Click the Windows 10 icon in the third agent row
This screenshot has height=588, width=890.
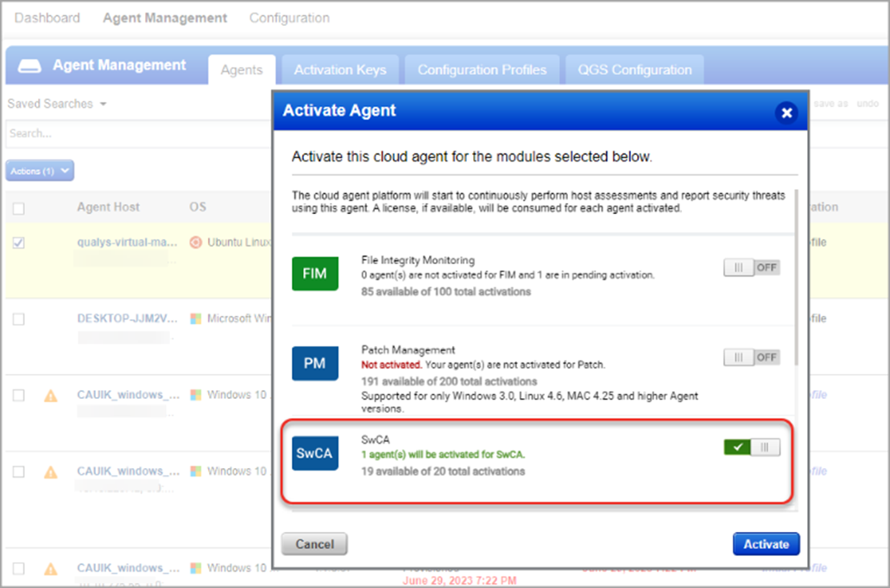pos(196,395)
